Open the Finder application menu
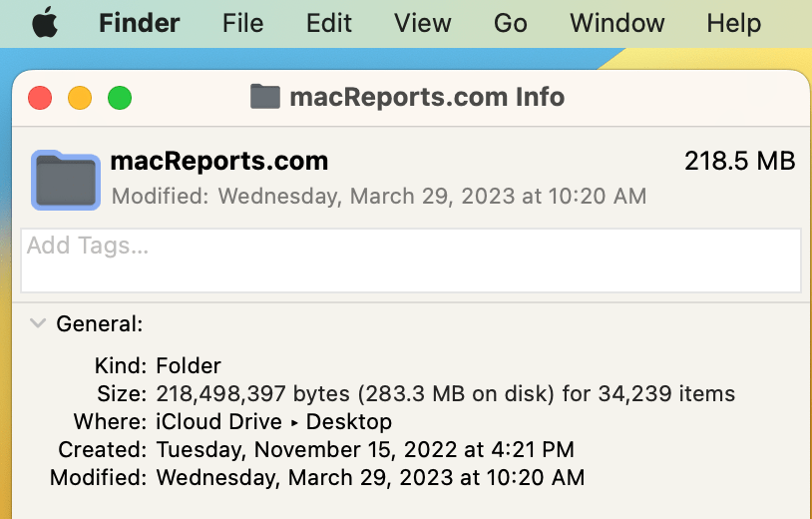The image size is (812, 519). [x=140, y=23]
